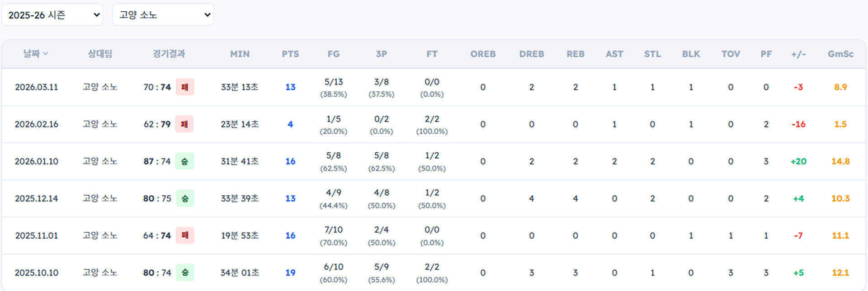This screenshot has height=291, width=868.
Task: Click the 상대팀 column header
Action: tap(100, 54)
